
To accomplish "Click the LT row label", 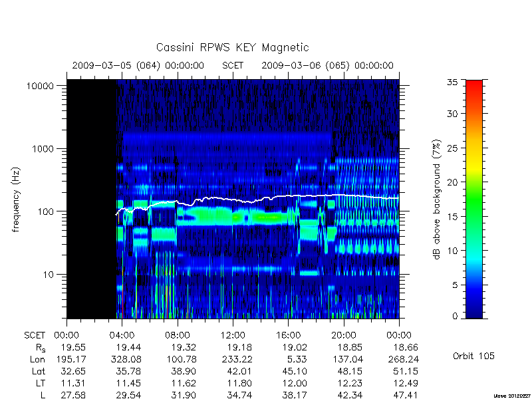I will coord(41,384).
